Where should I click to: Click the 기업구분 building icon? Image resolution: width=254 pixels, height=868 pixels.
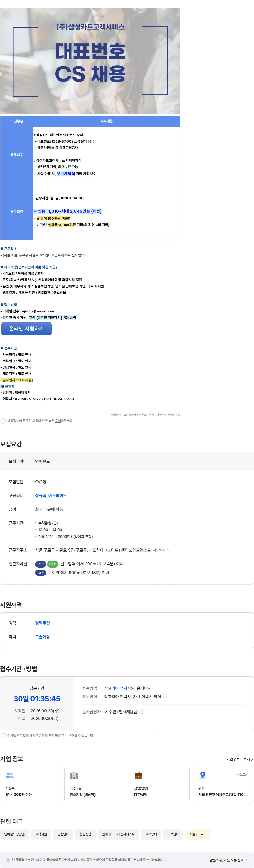74,775
